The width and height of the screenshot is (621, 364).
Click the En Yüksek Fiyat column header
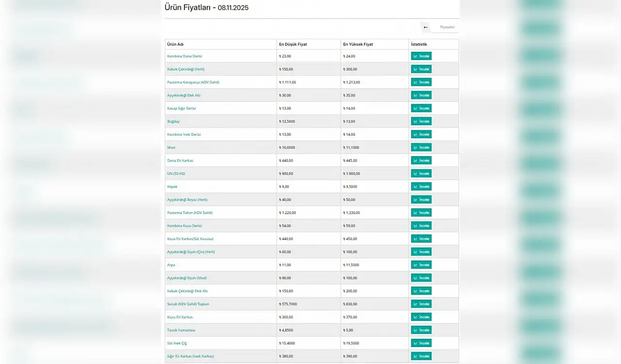pyautogui.click(x=358, y=44)
